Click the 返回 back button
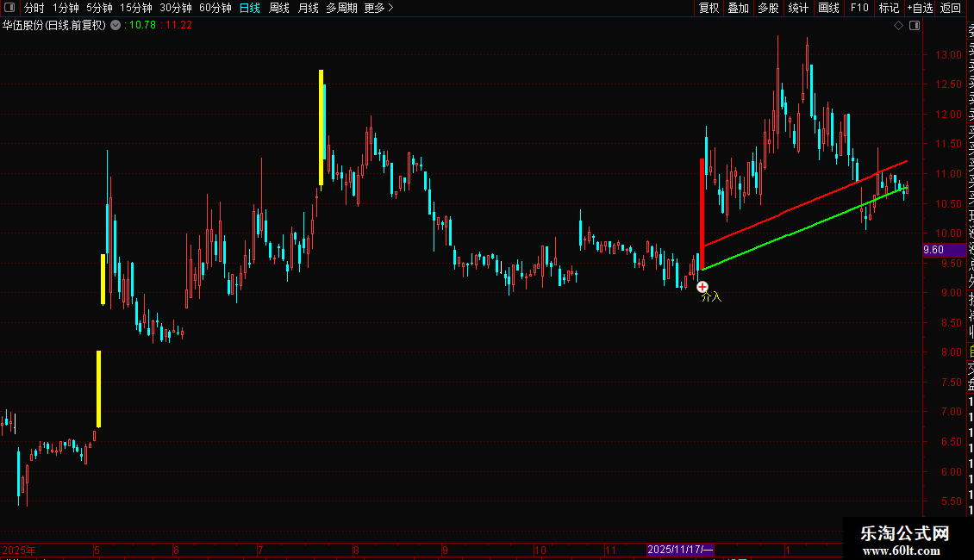Screen dimensions: 974x560 tap(951, 8)
